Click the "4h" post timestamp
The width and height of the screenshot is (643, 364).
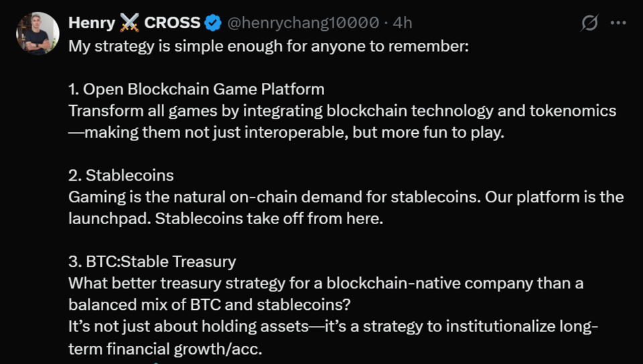coord(403,23)
